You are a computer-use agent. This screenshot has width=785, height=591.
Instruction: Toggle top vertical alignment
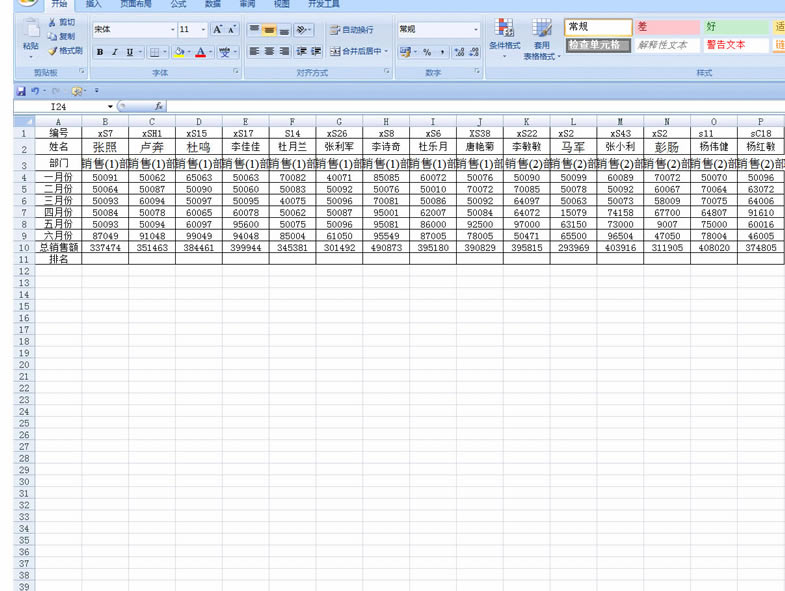(254, 30)
